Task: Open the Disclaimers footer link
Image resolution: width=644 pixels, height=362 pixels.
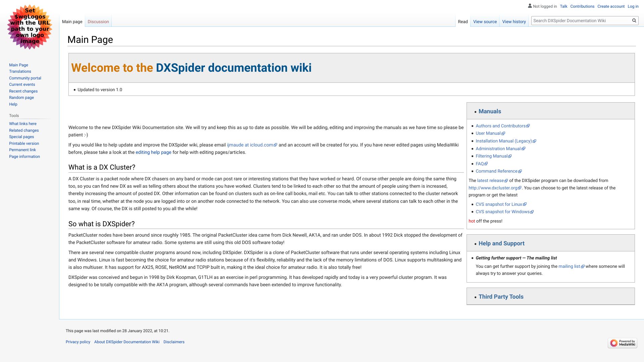Action: coord(174,342)
